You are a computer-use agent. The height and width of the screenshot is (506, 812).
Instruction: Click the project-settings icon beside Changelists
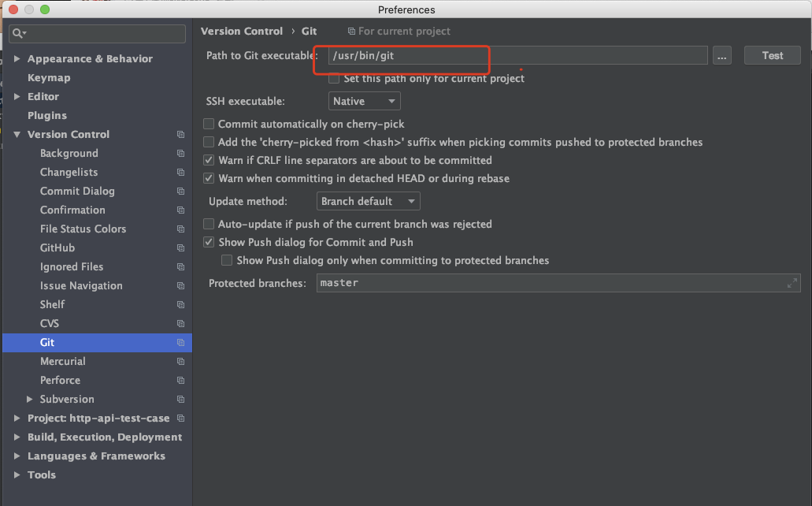click(x=181, y=172)
